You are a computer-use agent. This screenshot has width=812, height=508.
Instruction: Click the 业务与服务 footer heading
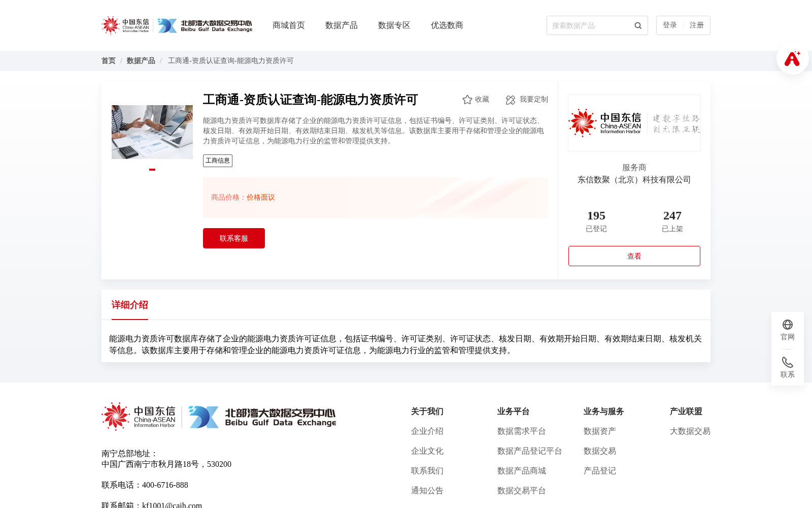(604, 411)
